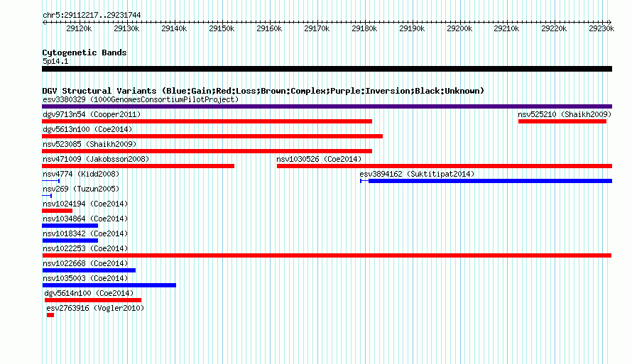The height and width of the screenshot is (364, 632).
Task: Open nsv1024194 (Coe2014) label
Action: (85, 204)
